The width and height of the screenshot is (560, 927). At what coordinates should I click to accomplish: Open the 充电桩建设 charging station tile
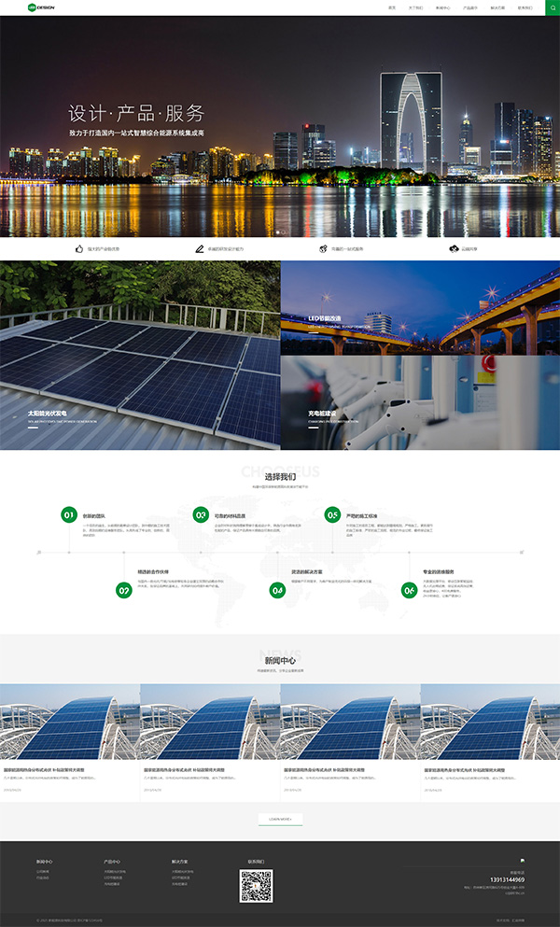(420, 401)
